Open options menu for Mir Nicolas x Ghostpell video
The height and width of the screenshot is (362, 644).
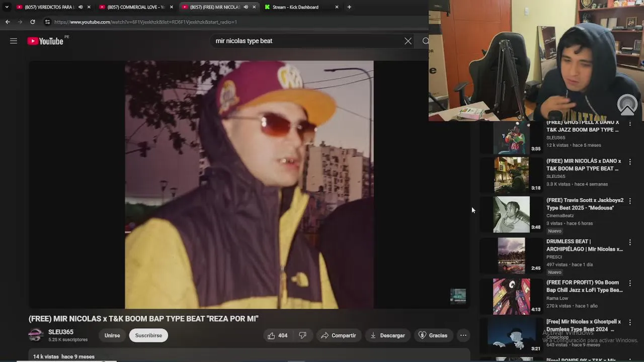(x=630, y=323)
